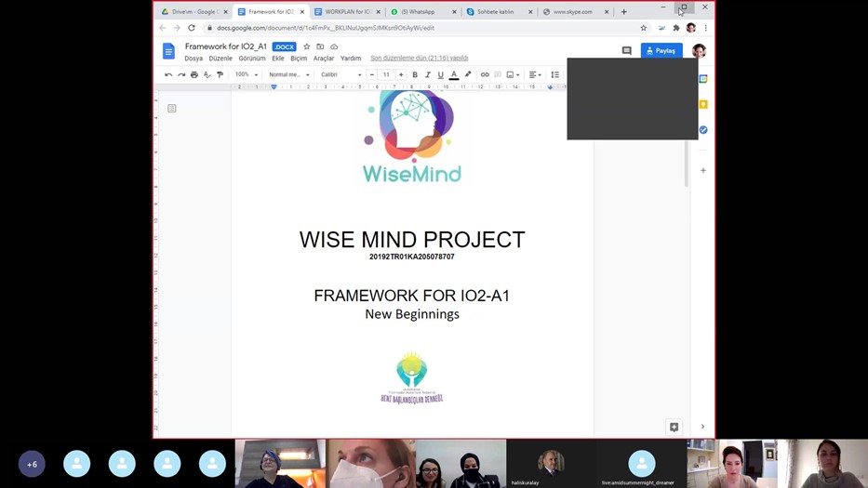Increase font size with plus button
Screen dimensions: 868x488
(x=401, y=74)
